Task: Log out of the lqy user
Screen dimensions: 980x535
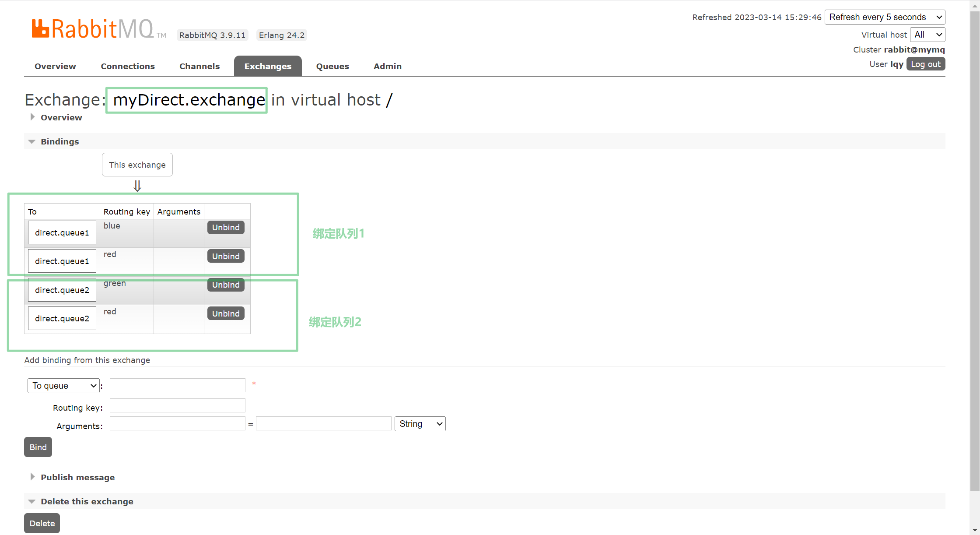Action: pyautogui.click(x=925, y=64)
